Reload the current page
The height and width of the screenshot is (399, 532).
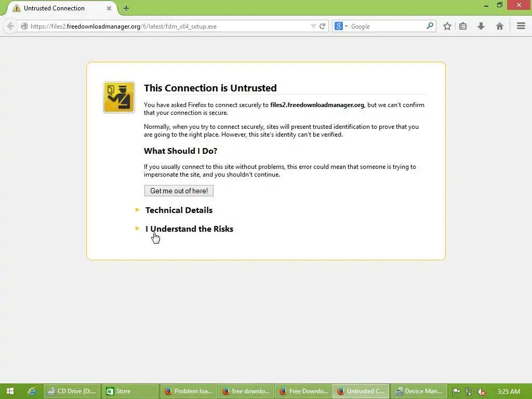click(x=322, y=26)
